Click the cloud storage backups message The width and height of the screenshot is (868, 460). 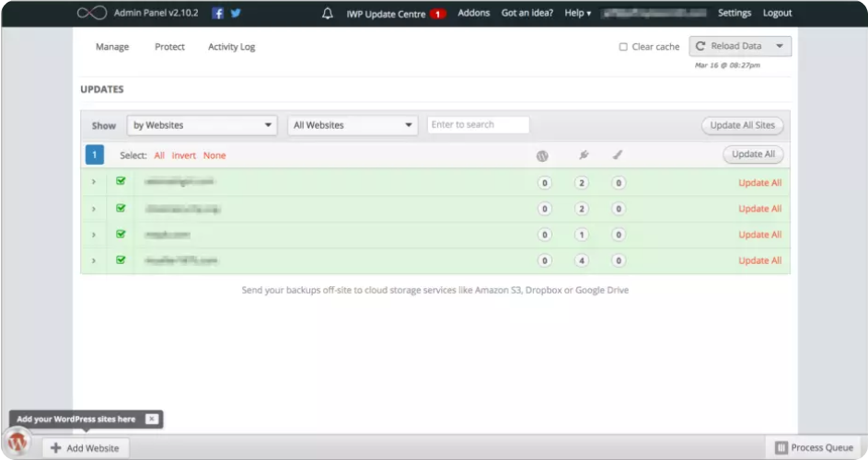pyautogui.click(x=435, y=290)
